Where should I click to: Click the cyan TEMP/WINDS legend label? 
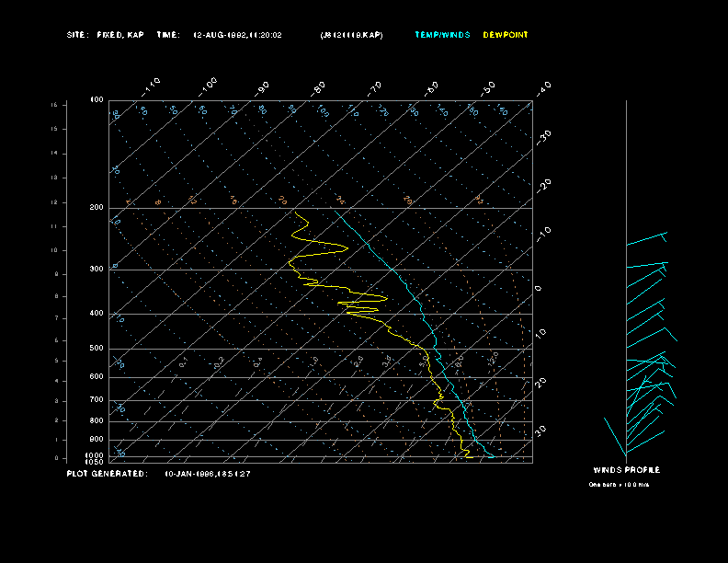[x=442, y=35]
